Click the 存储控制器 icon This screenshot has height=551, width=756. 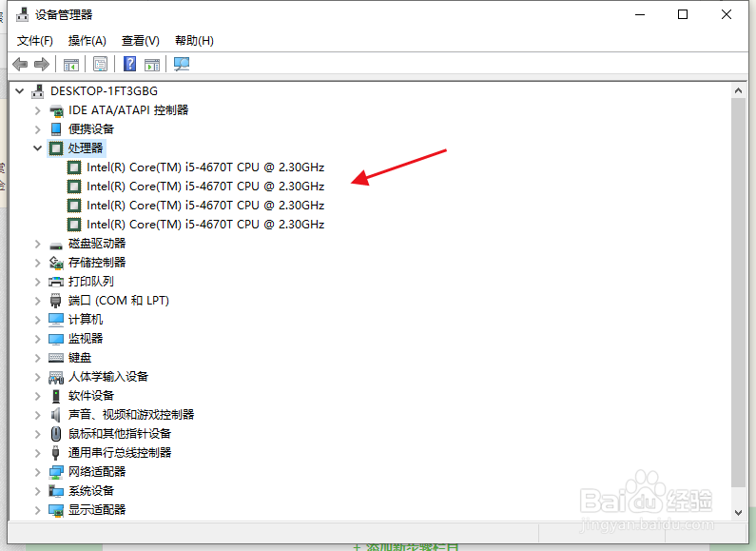click(56, 263)
